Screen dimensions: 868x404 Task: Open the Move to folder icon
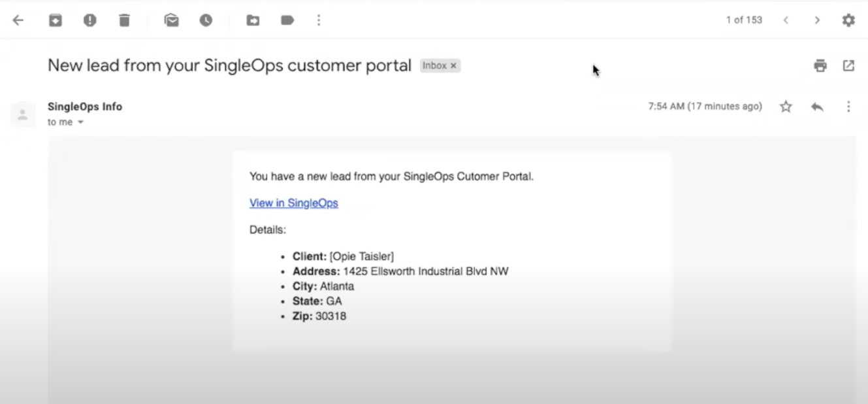coord(253,20)
